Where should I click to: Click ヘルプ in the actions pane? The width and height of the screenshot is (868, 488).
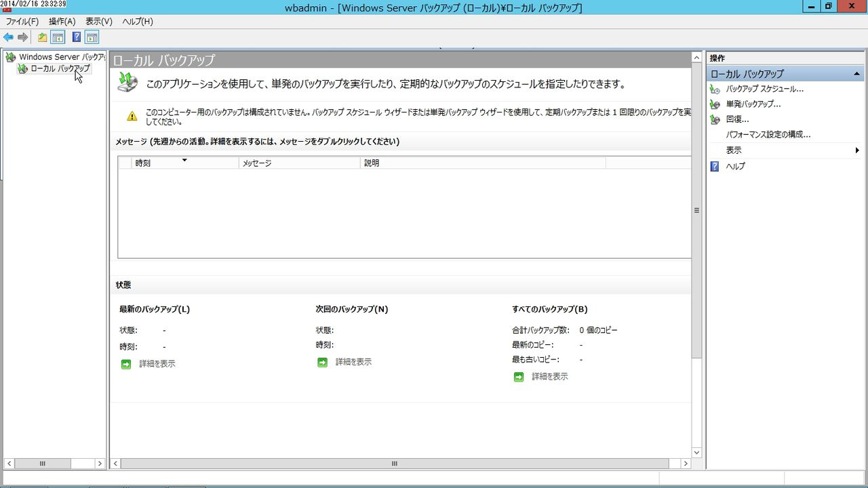point(735,166)
